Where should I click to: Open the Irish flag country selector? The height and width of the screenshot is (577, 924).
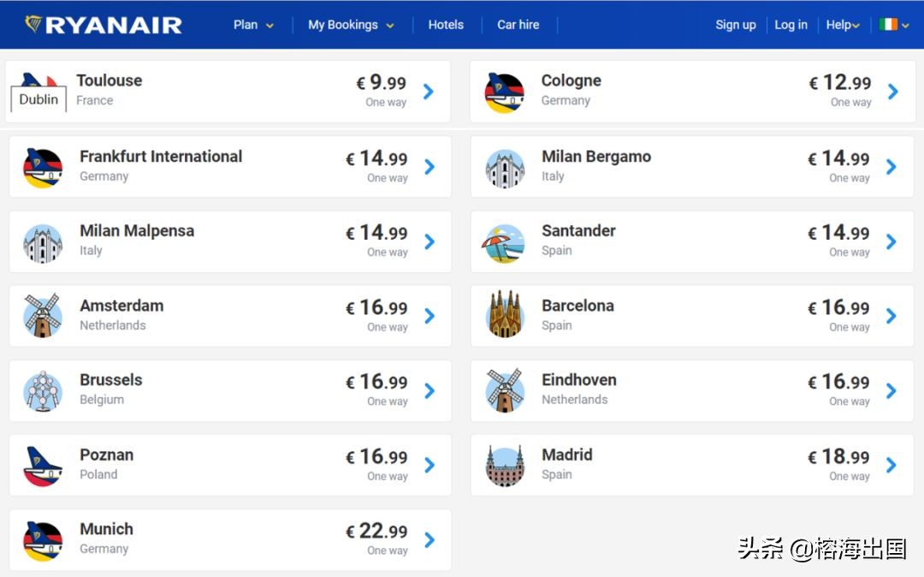893,25
